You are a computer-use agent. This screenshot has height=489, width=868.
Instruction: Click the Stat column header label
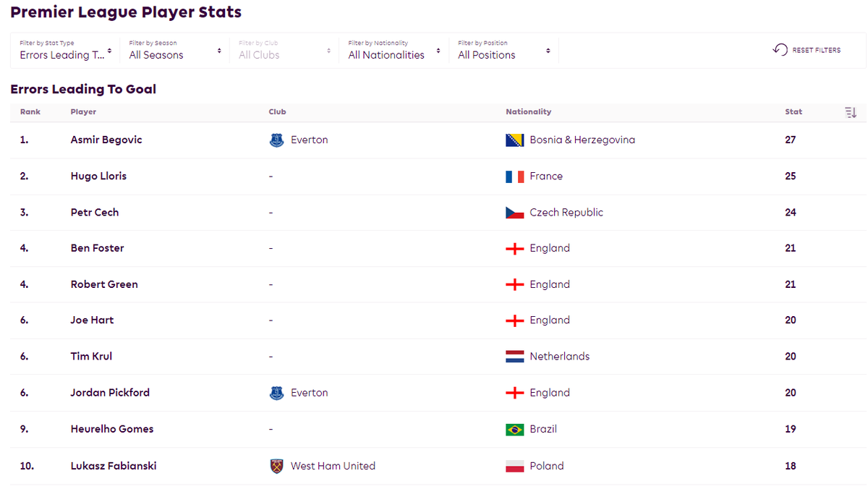point(793,112)
